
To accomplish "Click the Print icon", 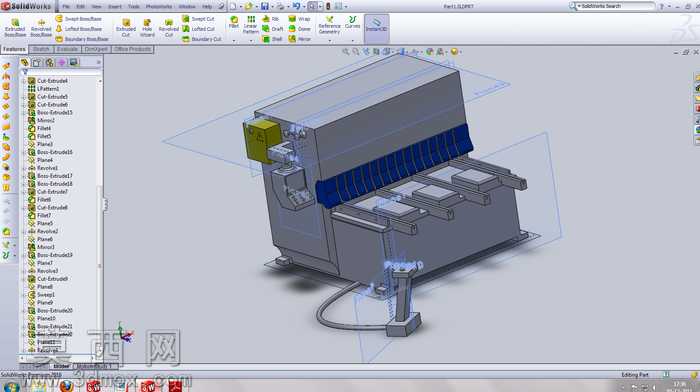I will 280,6.
